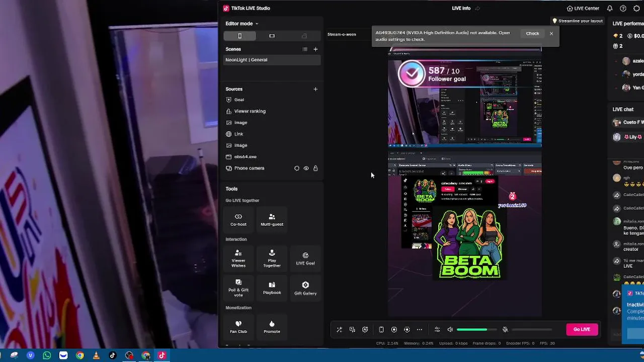Screen dimensions: 644x362
Task: Click the media/music overlay toolbar icon
Action: (x=352, y=330)
